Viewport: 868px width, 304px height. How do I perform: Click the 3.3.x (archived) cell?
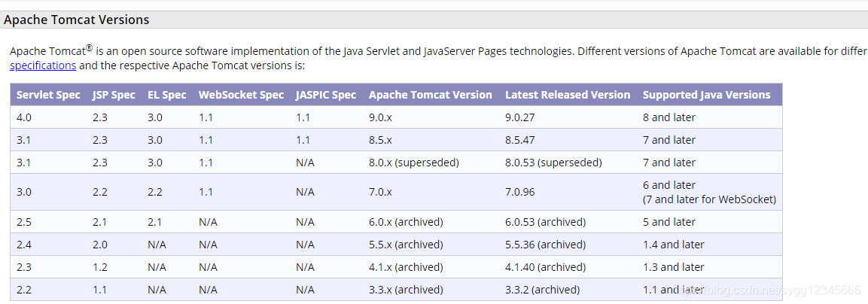(x=406, y=290)
